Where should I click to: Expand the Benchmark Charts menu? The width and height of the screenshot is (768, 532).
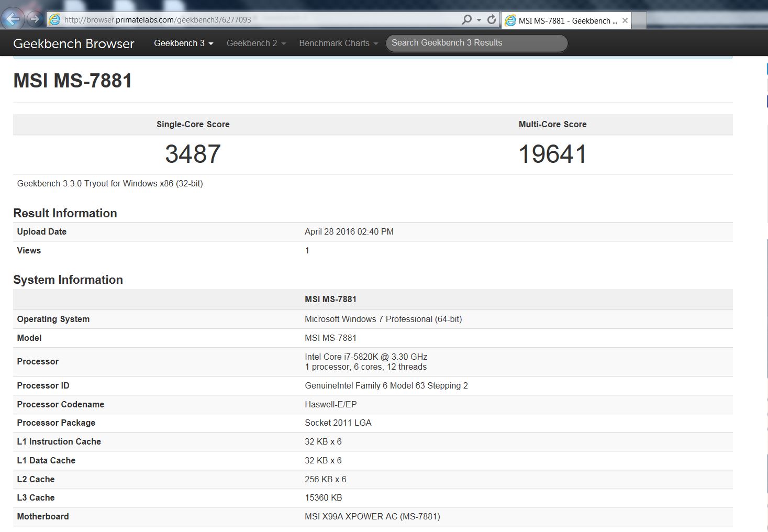[x=339, y=43]
